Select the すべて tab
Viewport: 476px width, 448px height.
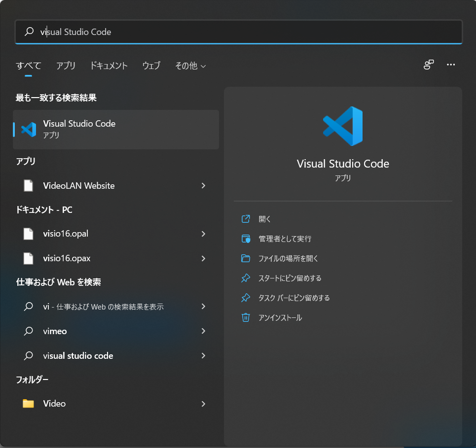click(29, 66)
